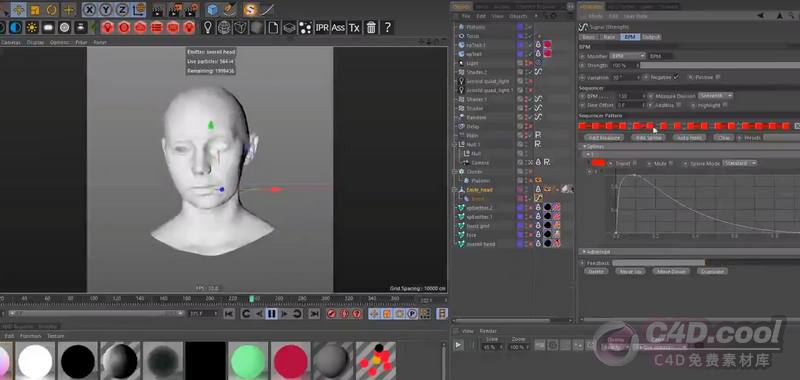This screenshot has height=380, width=800.
Task: Open the Tx manager icon
Action: coord(355,28)
